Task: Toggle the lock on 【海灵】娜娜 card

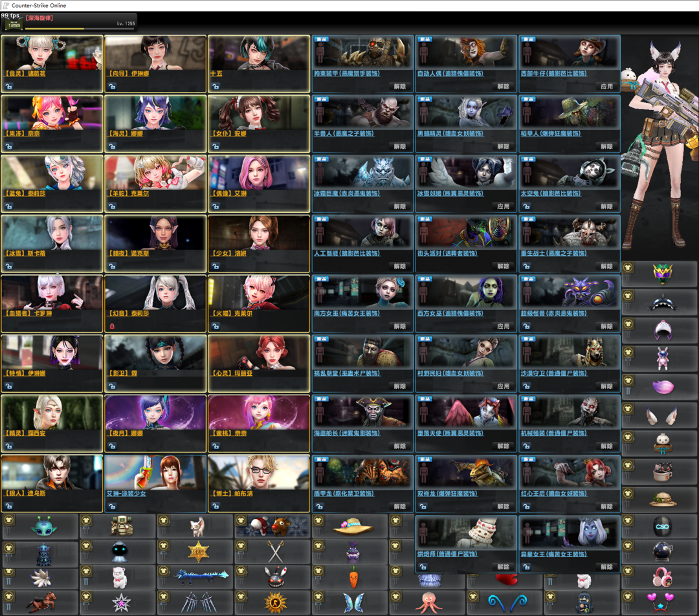Action: click(x=113, y=146)
